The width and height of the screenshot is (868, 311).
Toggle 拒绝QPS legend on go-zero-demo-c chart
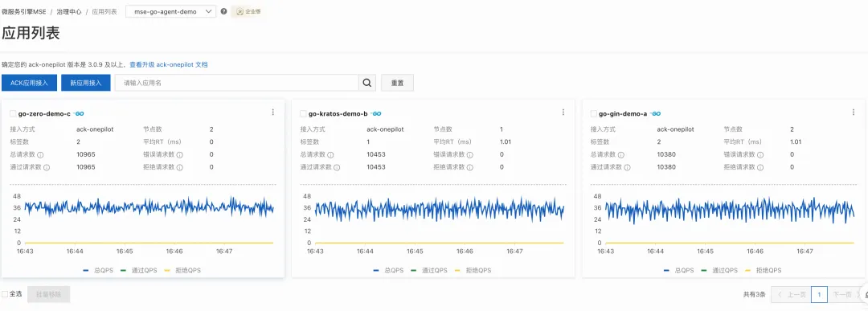[182, 271]
